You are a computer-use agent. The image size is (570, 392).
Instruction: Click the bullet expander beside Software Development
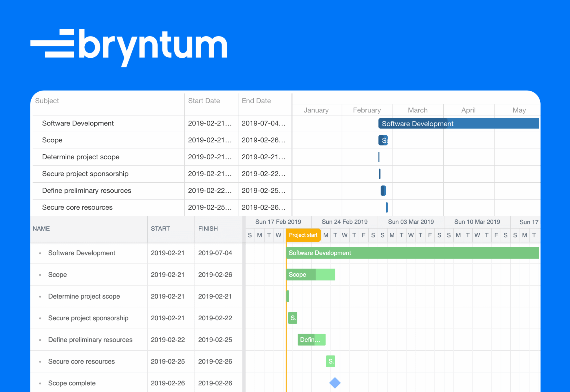(x=40, y=253)
